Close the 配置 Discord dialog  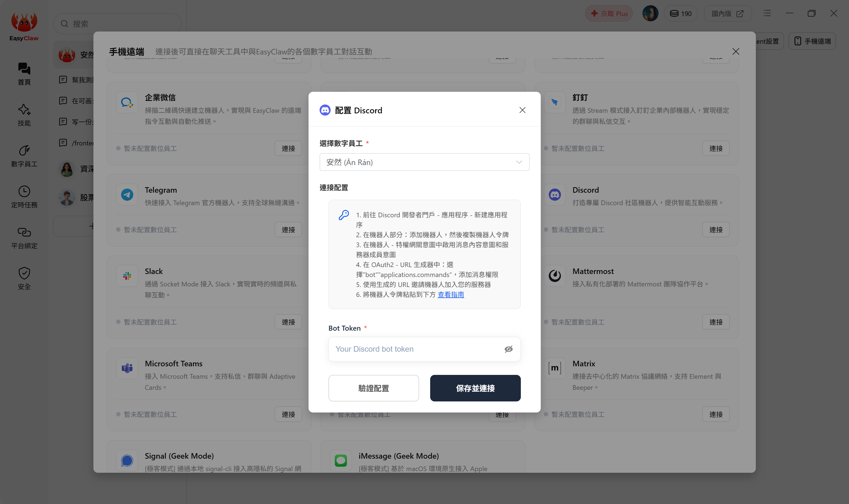tap(522, 110)
